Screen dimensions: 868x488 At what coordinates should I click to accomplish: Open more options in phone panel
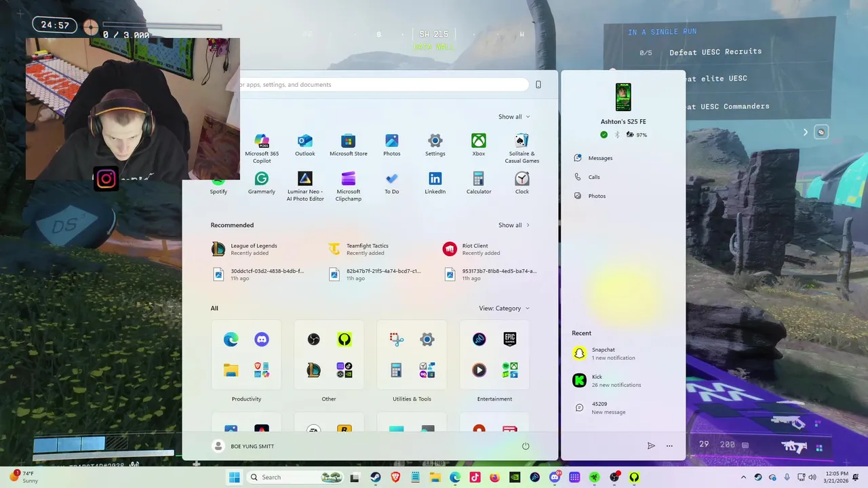pos(669,446)
